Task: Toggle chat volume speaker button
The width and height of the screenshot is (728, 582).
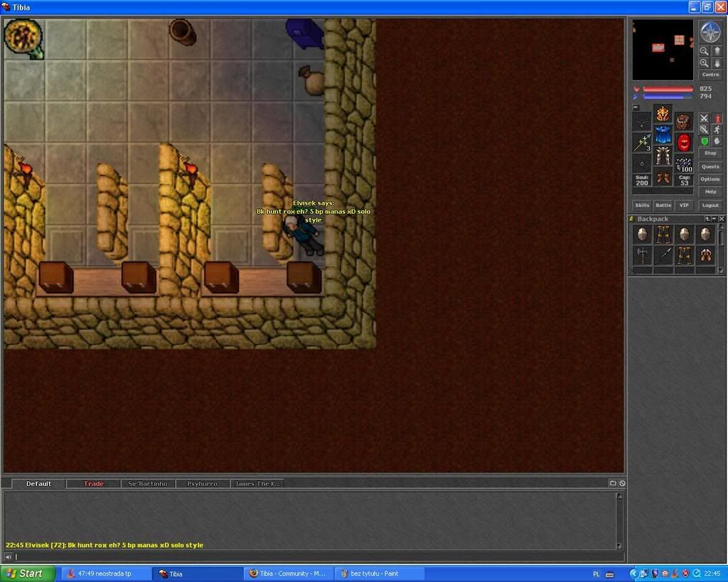Action: tap(9, 557)
